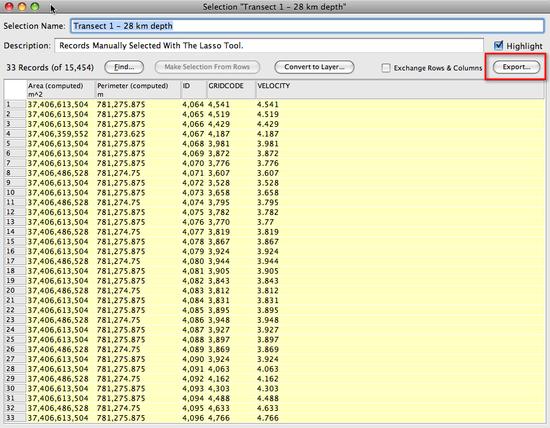550x428 pixels.
Task: Click ID cell 4,096
Action: click(x=193, y=418)
